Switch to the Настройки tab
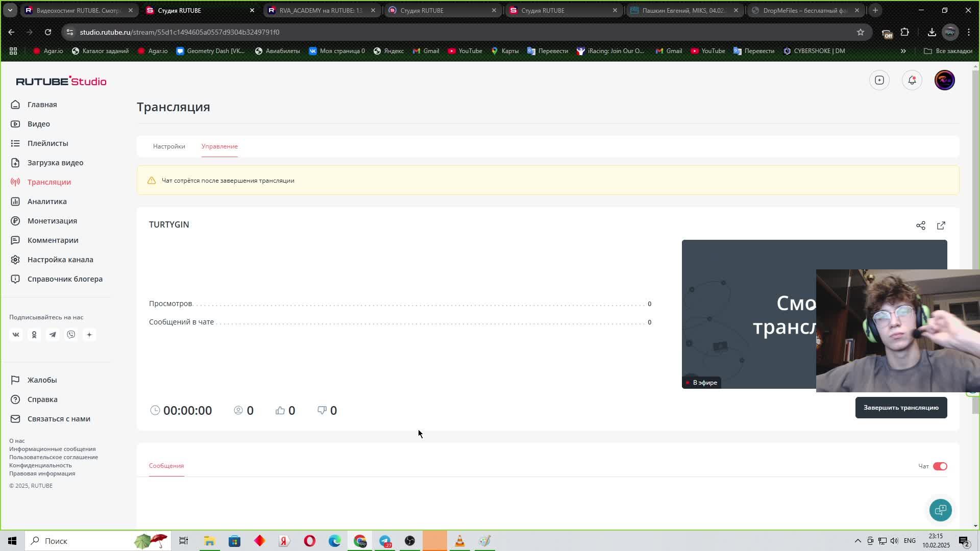 169,146
